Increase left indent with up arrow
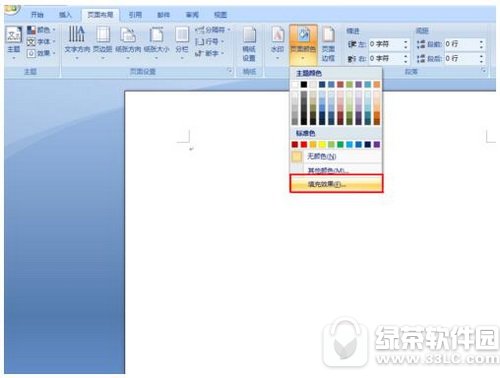 [406, 41]
